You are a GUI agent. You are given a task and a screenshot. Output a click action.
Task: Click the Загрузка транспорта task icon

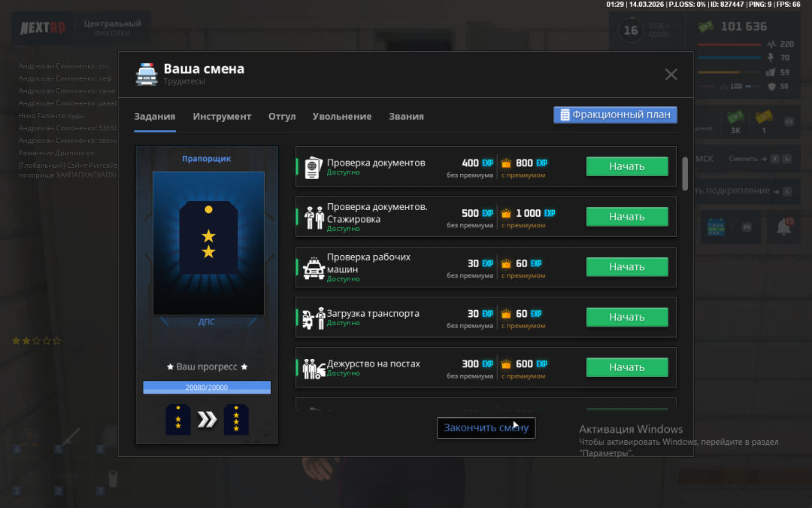pos(313,318)
